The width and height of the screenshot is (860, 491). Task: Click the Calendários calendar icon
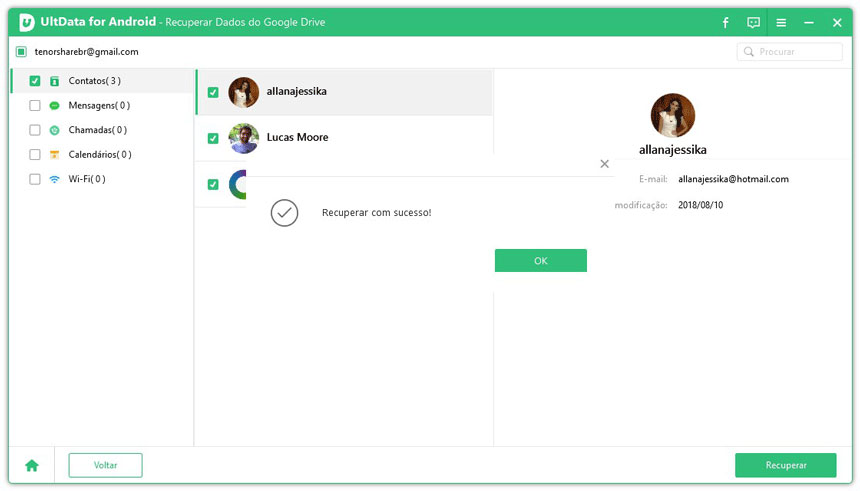(x=54, y=155)
